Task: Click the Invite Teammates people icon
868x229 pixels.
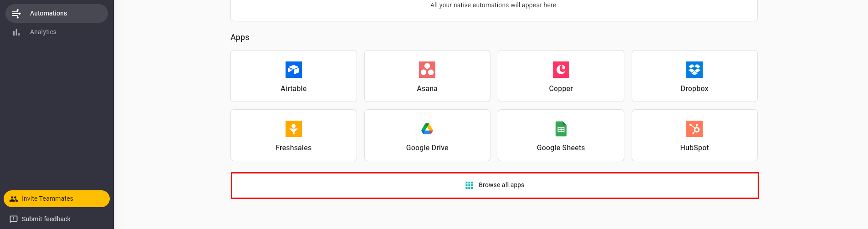Action: tap(14, 199)
